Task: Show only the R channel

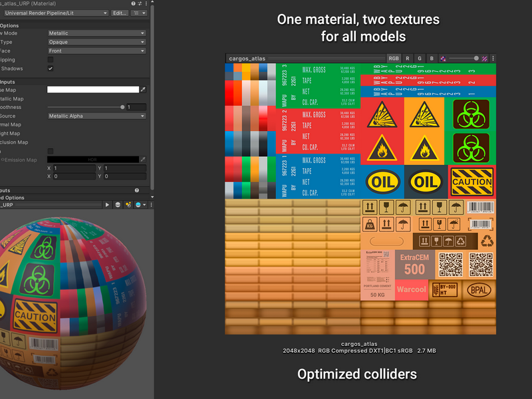Action: (408, 59)
